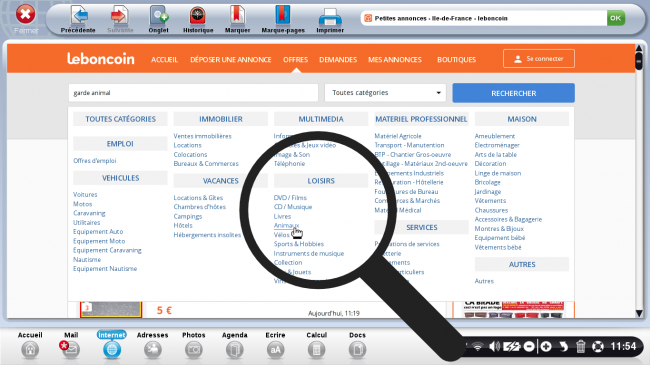Open the Colocations link
The height and width of the screenshot is (365, 650).
click(190, 154)
